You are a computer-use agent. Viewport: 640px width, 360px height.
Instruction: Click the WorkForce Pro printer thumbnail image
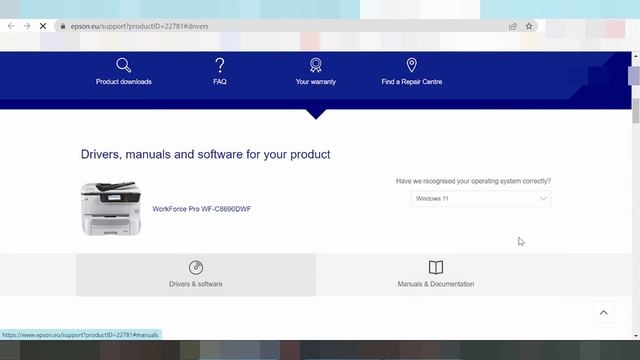(111, 209)
